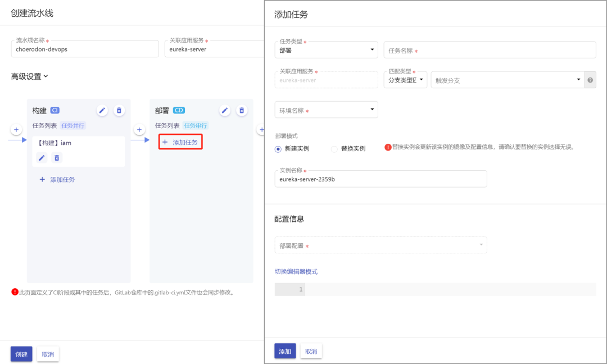Click the 切换编辑器模式 link
607x364 pixels.
(296, 272)
